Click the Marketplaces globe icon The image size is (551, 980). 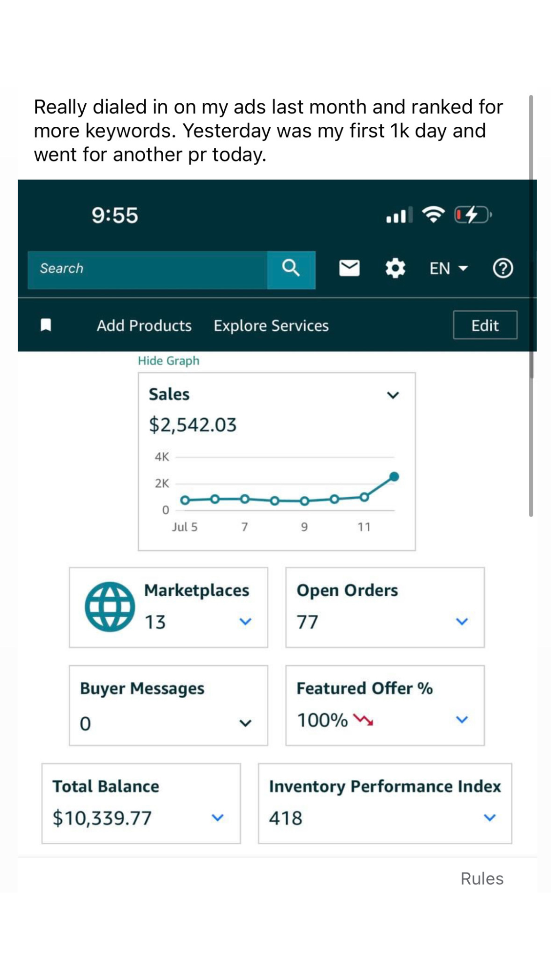[110, 607]
